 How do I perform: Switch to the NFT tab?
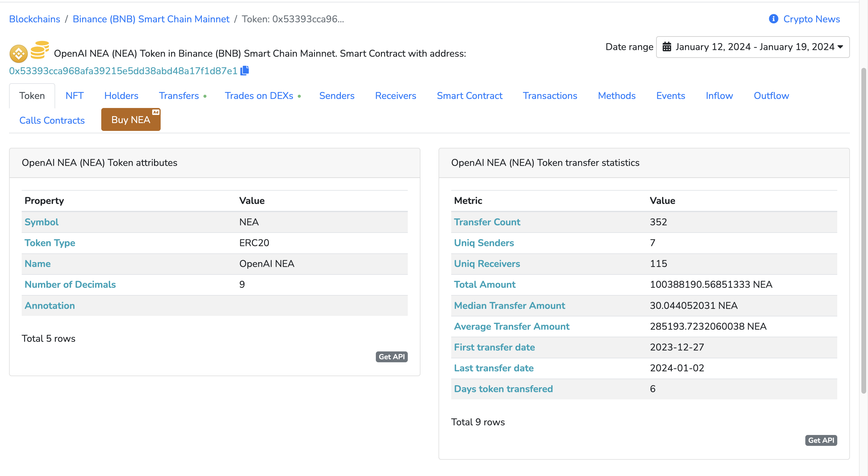(x=74, y=96)
